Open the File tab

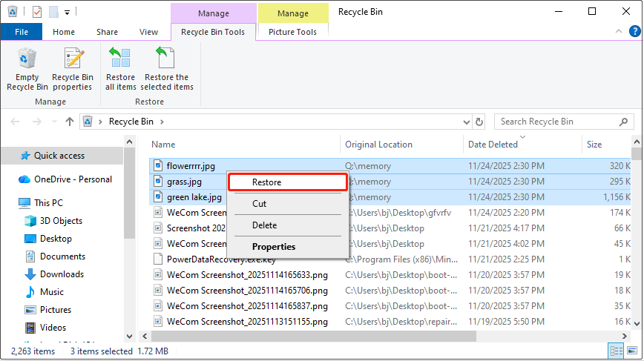tap(22, 32)
